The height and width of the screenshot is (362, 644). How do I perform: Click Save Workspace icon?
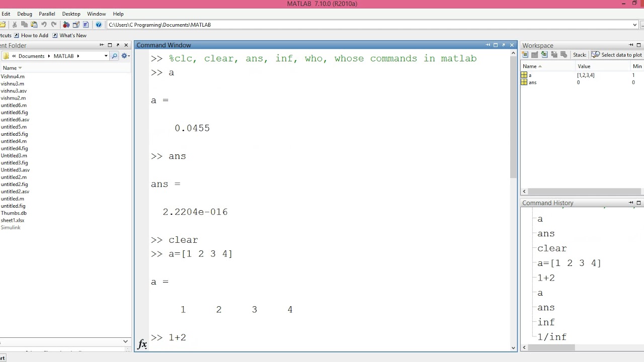554,55
